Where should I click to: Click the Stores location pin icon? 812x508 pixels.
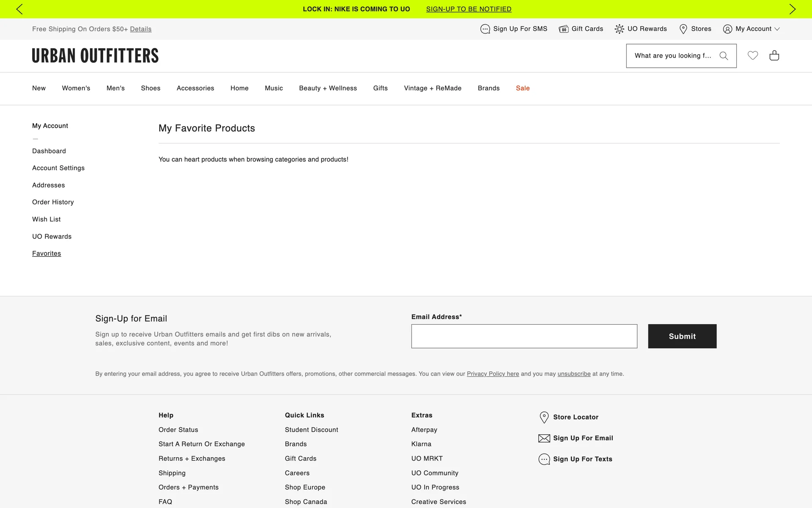(x=683, y=29)
